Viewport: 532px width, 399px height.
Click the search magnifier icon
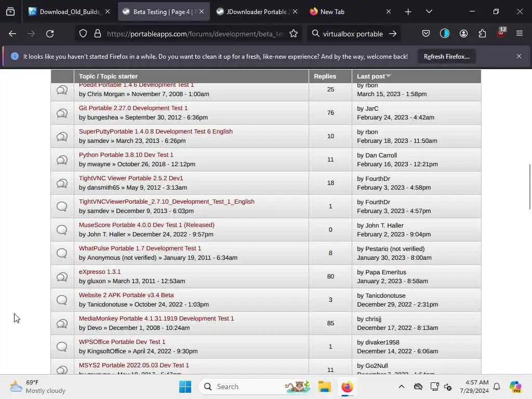tap(315, 34)
